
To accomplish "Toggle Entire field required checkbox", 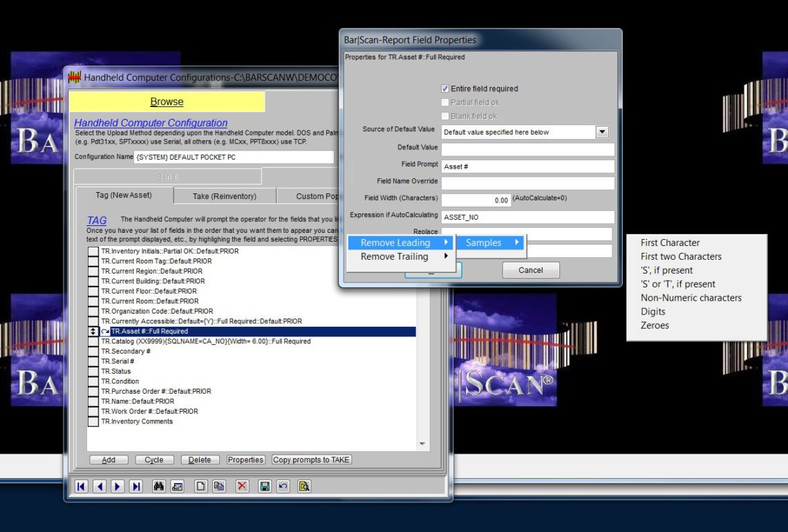I will (444, 88).
